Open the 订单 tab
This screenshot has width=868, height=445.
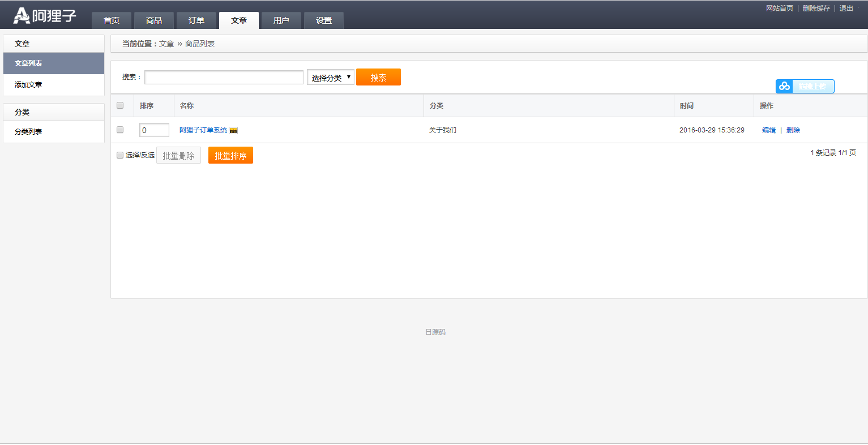point(196,20)
